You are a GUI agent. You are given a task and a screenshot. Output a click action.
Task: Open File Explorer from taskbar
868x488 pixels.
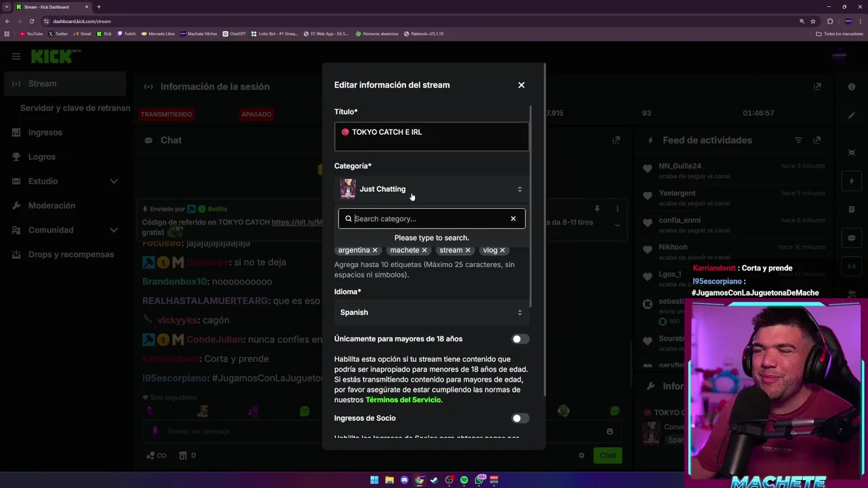389,480
